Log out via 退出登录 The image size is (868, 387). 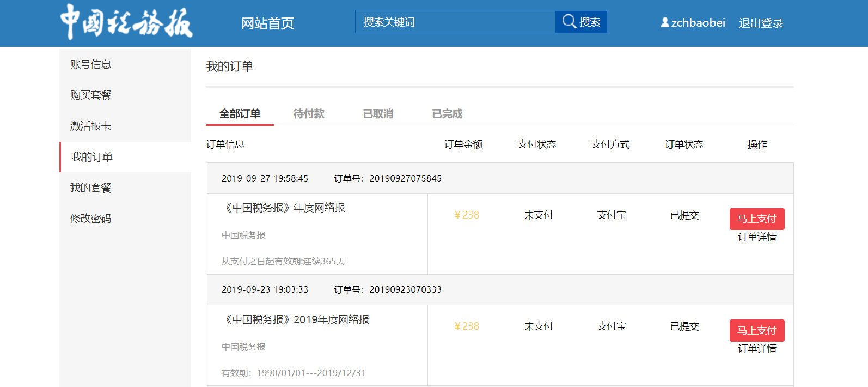[761, 23]
